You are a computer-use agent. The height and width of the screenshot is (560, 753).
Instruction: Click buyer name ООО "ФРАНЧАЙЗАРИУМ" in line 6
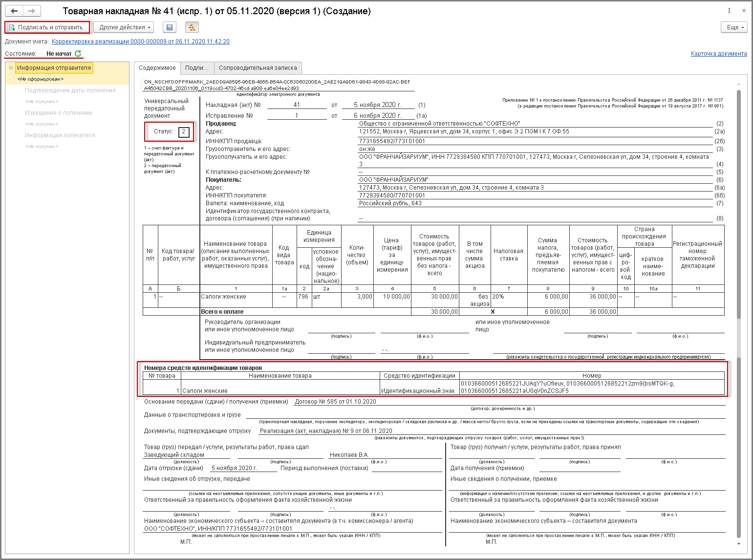coord(394,180)
